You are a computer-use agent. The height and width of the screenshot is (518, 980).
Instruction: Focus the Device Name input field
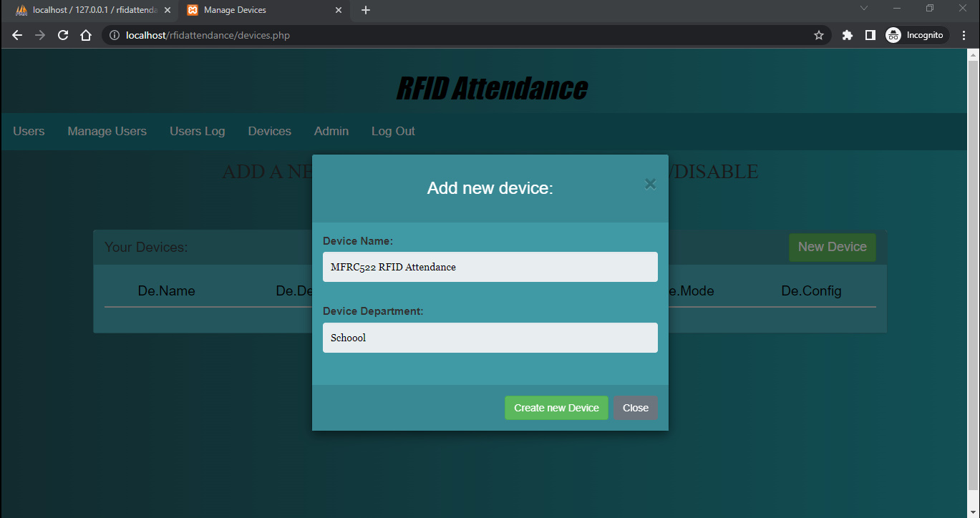(x=490, y=267)
